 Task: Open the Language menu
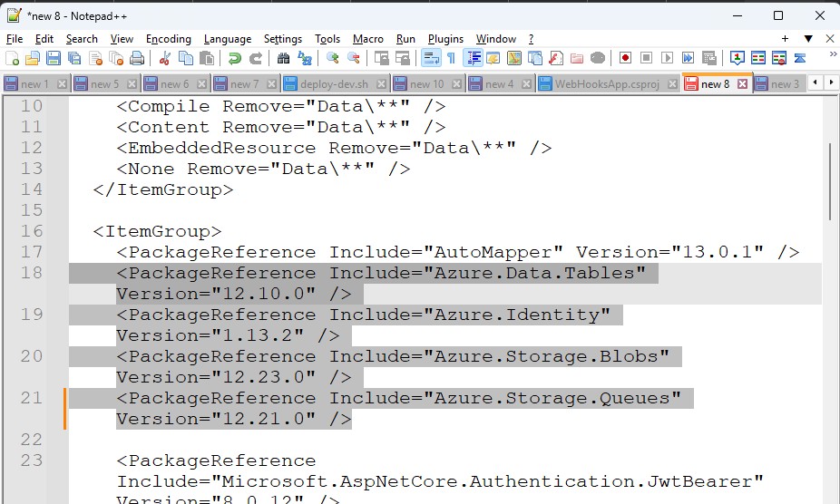click(x=227, y=39)
